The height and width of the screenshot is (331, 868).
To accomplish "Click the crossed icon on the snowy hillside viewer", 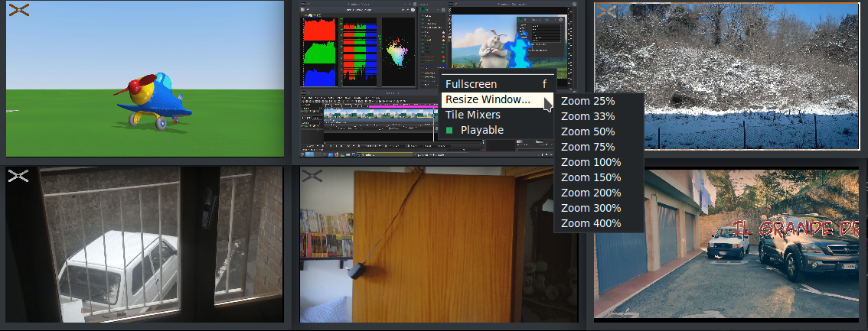I will [606, 11].
